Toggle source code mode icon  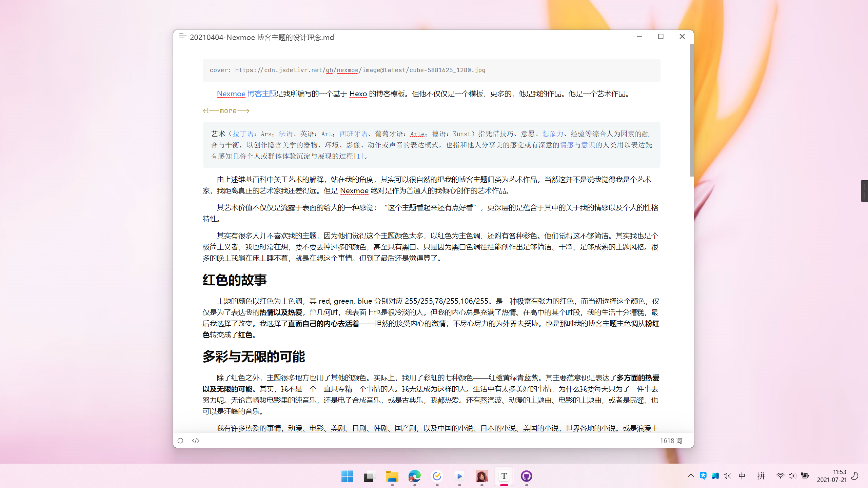196,441
